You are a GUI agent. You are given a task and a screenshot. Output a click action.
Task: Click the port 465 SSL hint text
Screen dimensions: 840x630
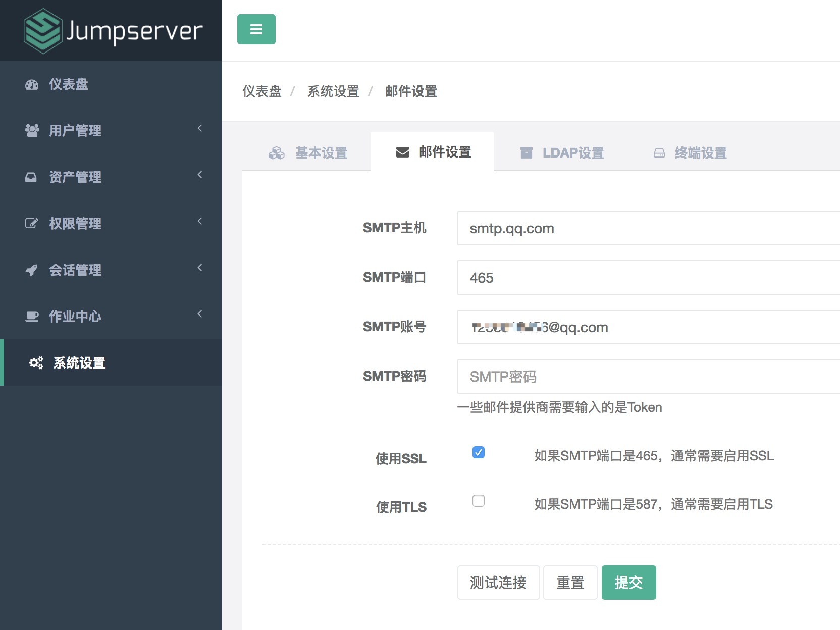coord(654,456)
